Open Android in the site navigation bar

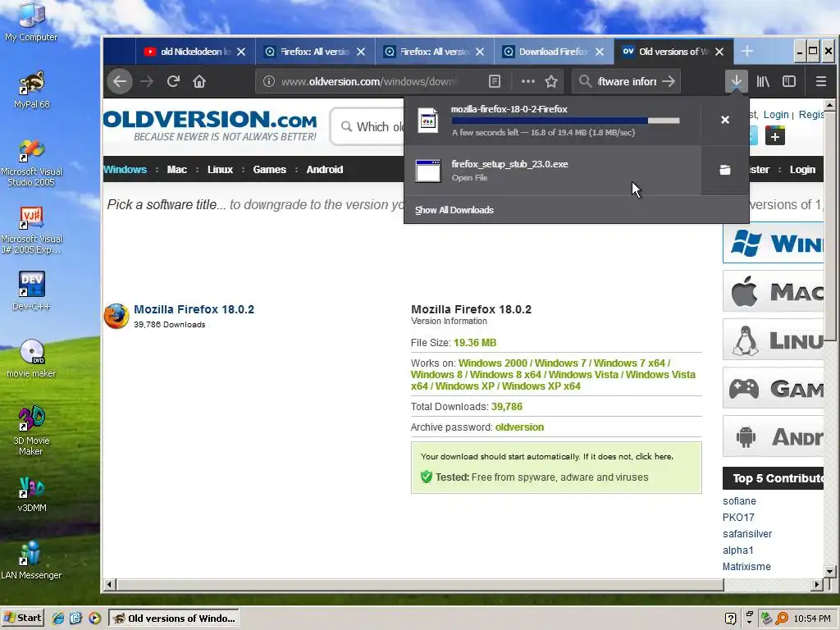(x=325, y=170)
